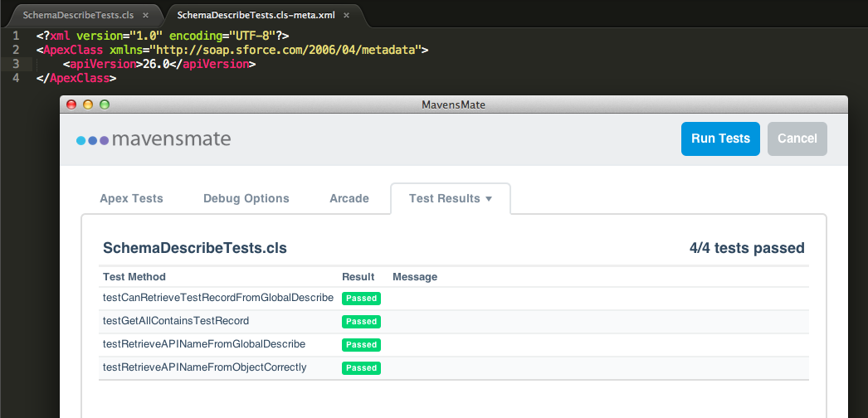Viewport: 868px width, 418px height.
Task: Click the Run Tests button
Action: [720, 139]
